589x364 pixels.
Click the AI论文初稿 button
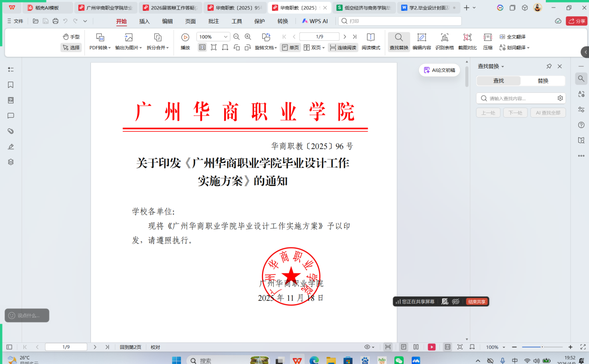[439, 70]
